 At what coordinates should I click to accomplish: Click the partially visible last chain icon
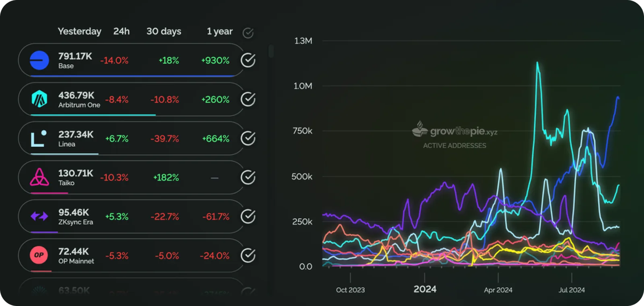tap(39, 291)
